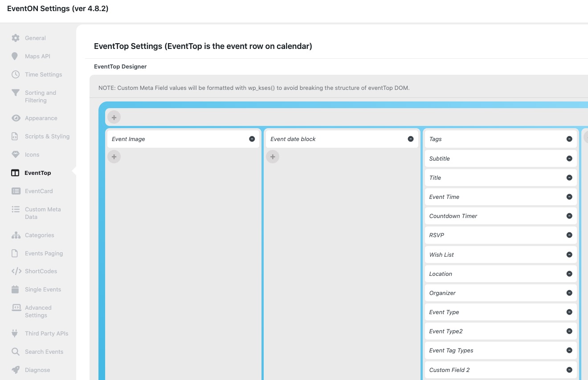Viewport: 588px width, 380px height.
Task: Remove the Tags field with minus icon
Action: [x=569, y=139]
